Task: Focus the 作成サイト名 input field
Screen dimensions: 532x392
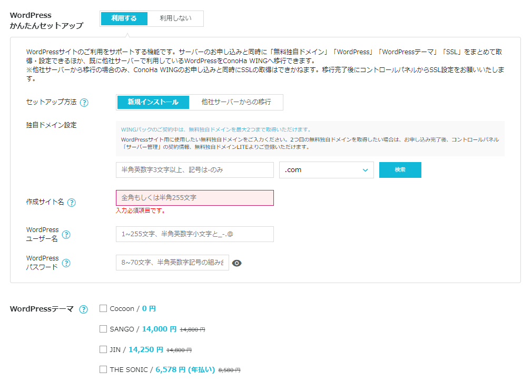Action: [x=195, y=198]
